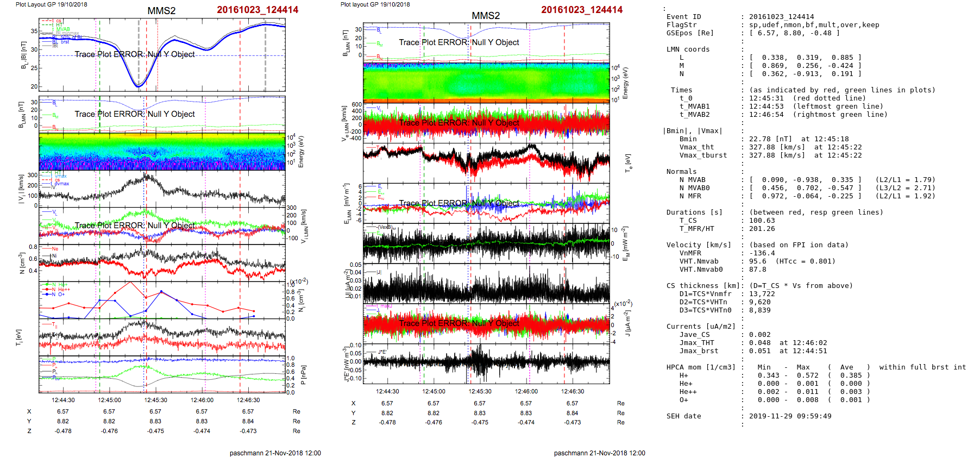Click the 'HPCA mom [1/cm3]' table heading

pos(701,367)
